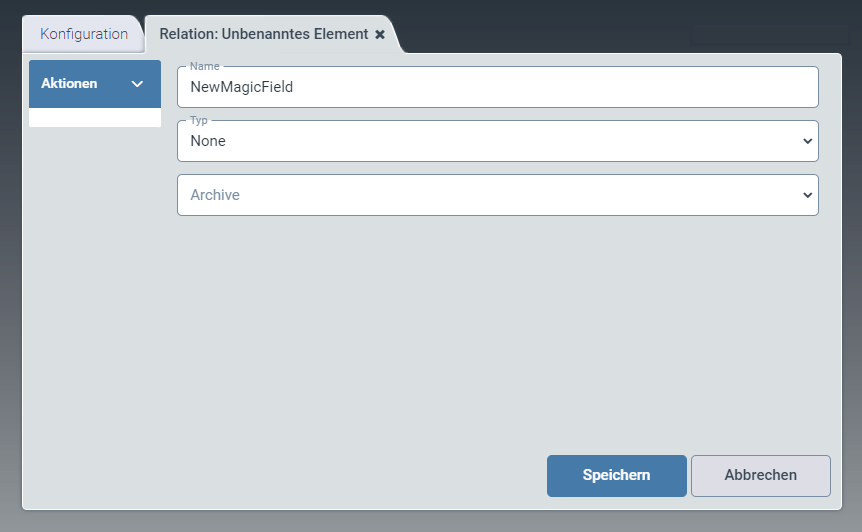Expand the Aktionen chevron icon
This screenshot has width=862, height=532.
[x=138, y=84]
